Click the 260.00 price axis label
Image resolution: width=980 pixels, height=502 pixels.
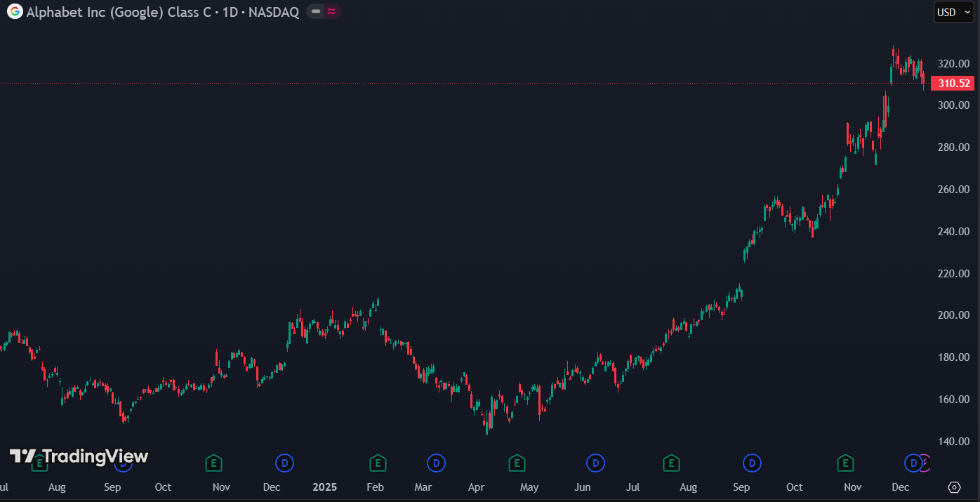[954, 190]
